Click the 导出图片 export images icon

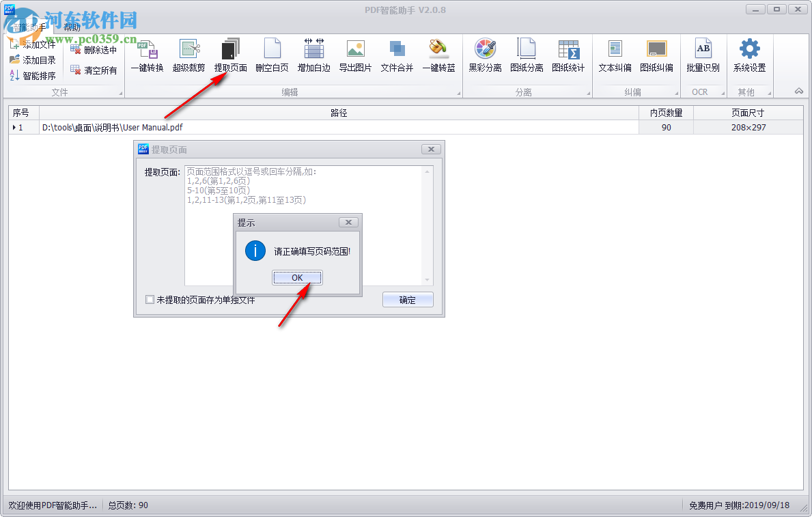click(x=355, y=56)
